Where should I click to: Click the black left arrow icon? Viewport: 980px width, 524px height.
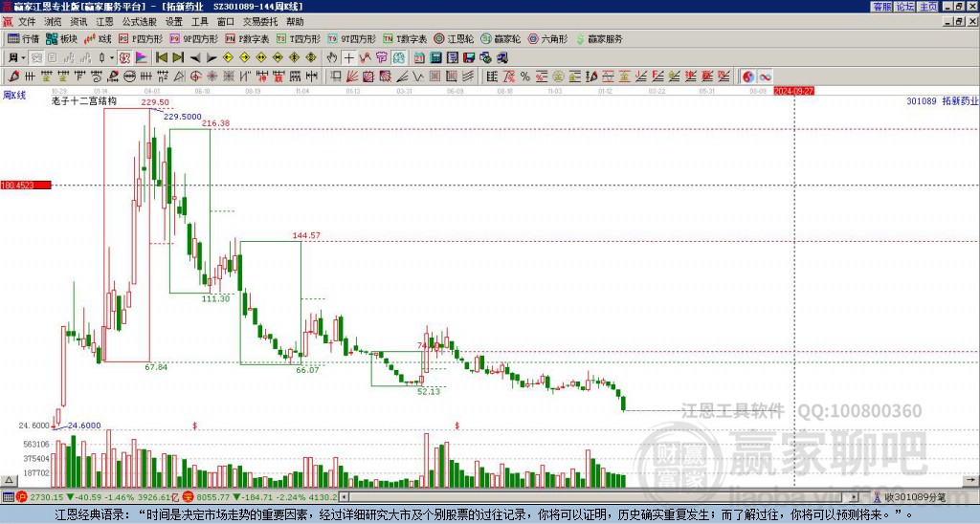[x=195, y=58]
